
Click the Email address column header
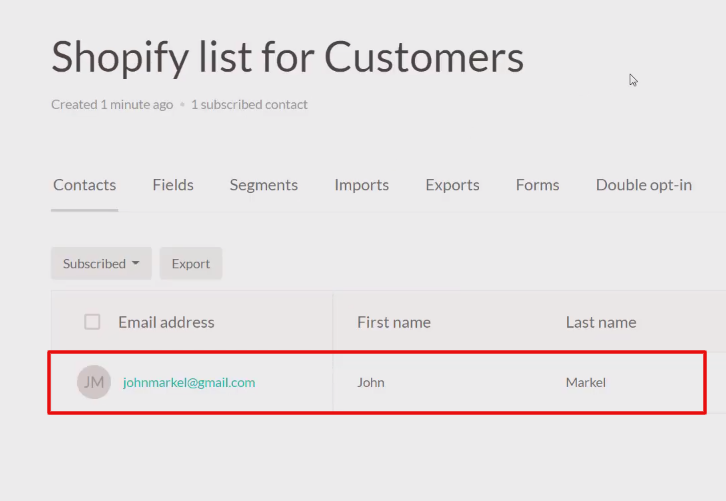166,322
